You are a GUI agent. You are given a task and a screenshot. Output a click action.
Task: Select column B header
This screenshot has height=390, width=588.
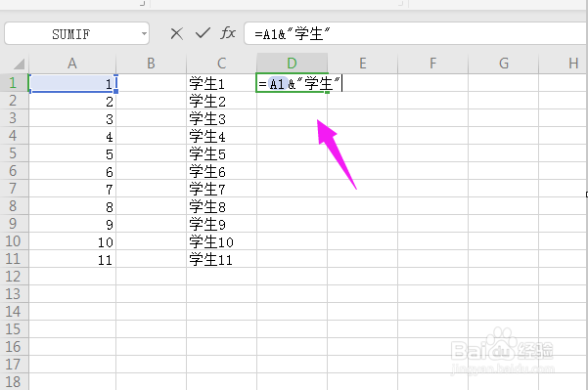click(x=151, y=64)
